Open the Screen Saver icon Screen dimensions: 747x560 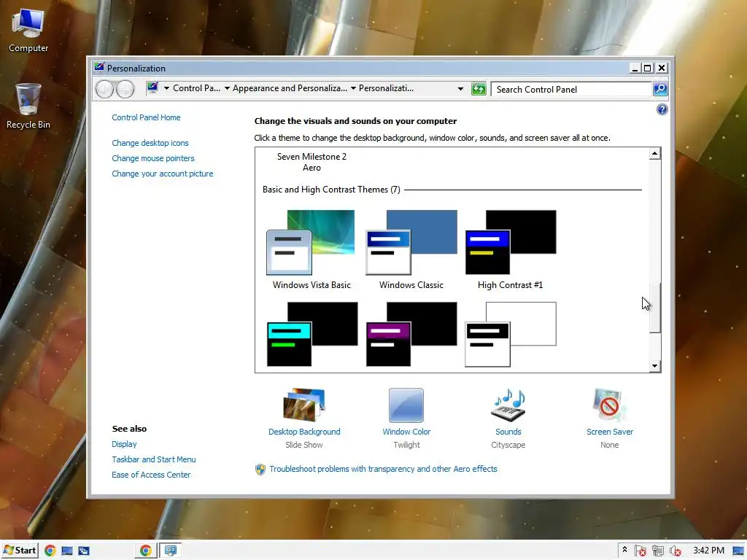609,405
